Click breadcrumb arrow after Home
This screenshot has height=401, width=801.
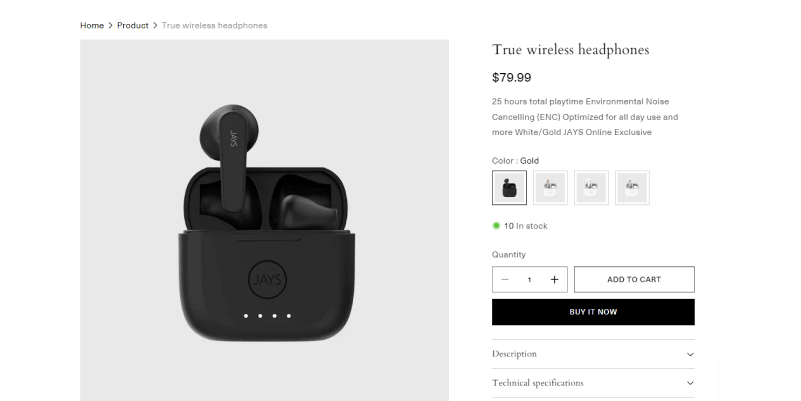pos(110,26)
